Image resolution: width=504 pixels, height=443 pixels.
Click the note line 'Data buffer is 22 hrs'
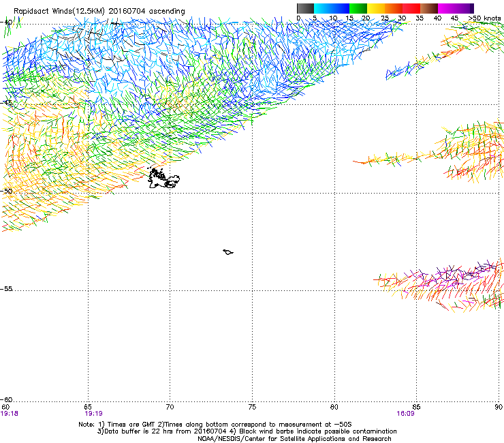coord(247,431)
